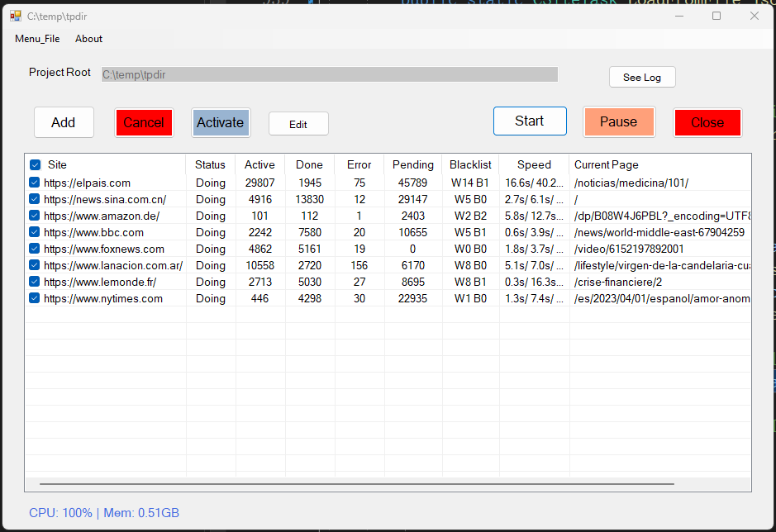Click Blacklist value W14 B1
Screen dimensions: 776x532
[x=470, y=183]
